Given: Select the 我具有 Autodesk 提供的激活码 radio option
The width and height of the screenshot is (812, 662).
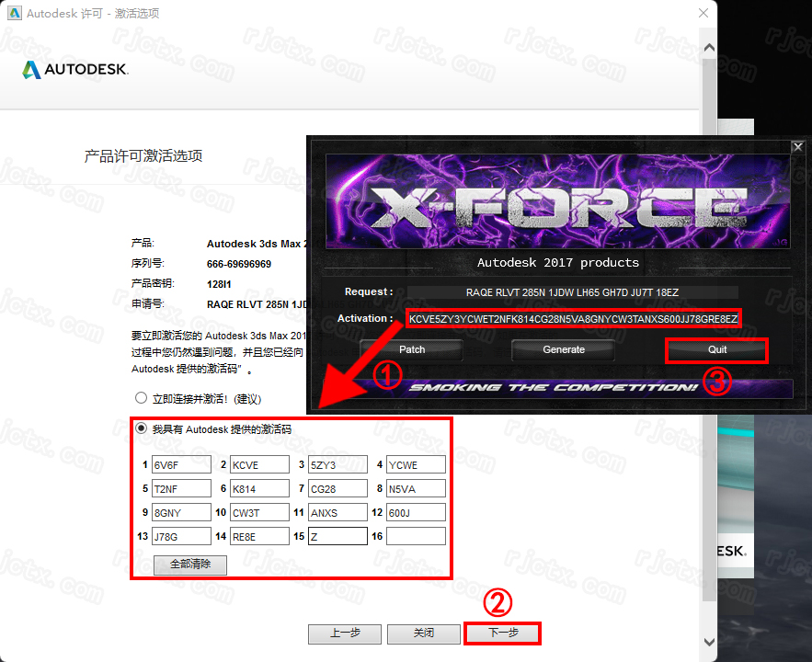Looking at the screenshot, I should click(x=142, y=428).
